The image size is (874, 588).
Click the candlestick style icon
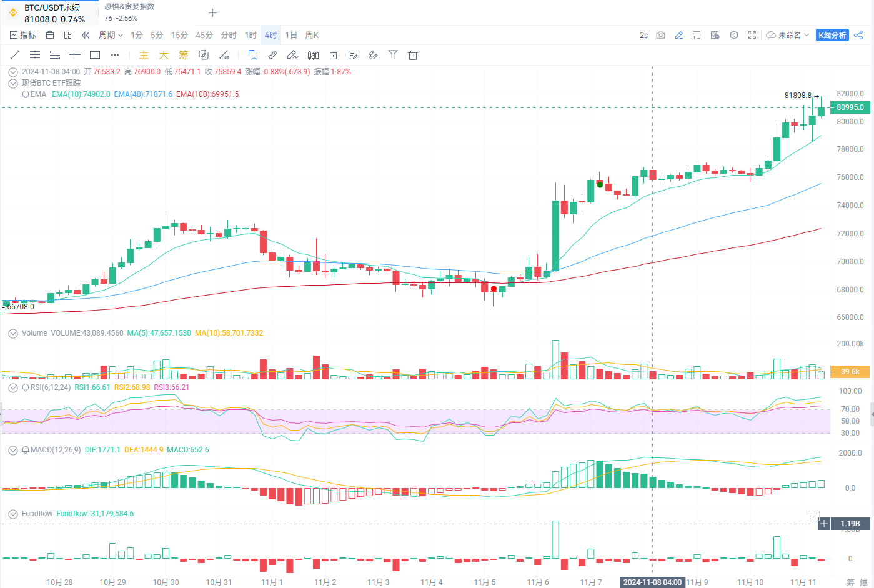pos(313,55)
